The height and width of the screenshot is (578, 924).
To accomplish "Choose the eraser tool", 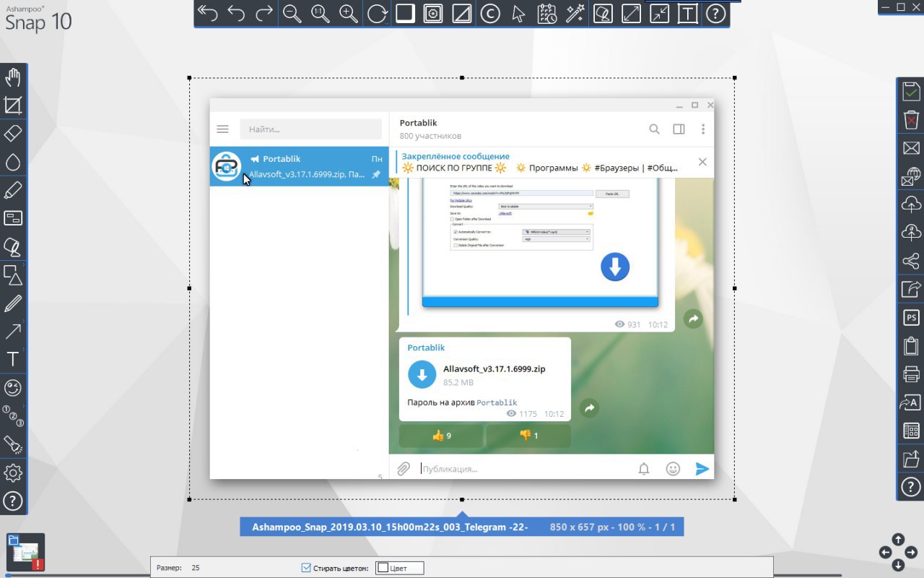I will (13, 134).
